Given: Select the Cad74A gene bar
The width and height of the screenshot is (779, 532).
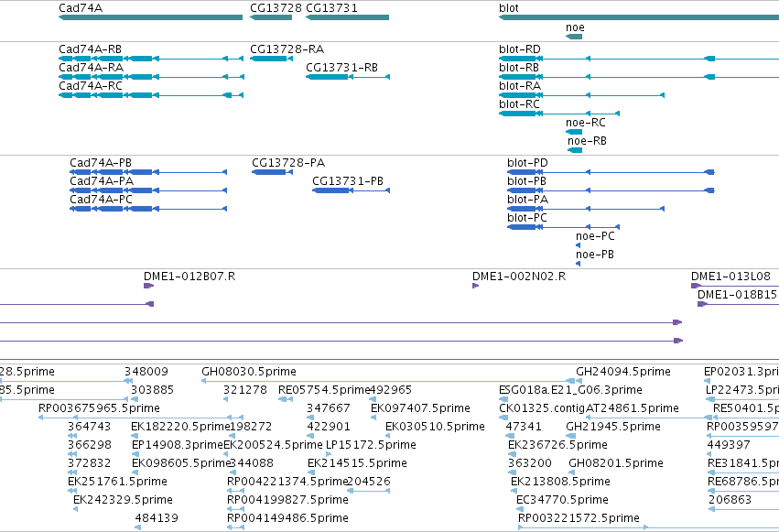Looking at the screenshot, I should click(x=150, y=17).
